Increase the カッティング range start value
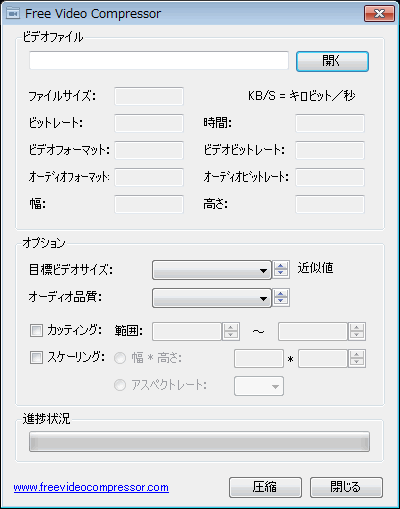Viewport: 400px width, 509px height. click(x=231, y=327)
